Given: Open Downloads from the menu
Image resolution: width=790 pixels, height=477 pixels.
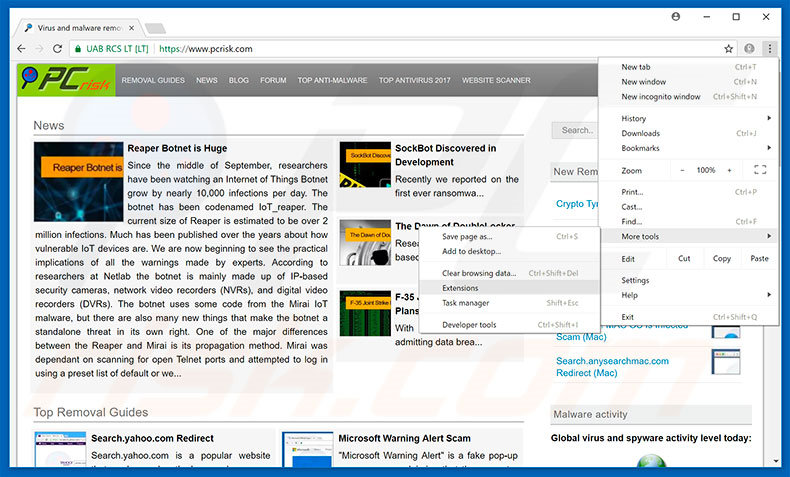Looking at the screenshot, I should [689, 133].
